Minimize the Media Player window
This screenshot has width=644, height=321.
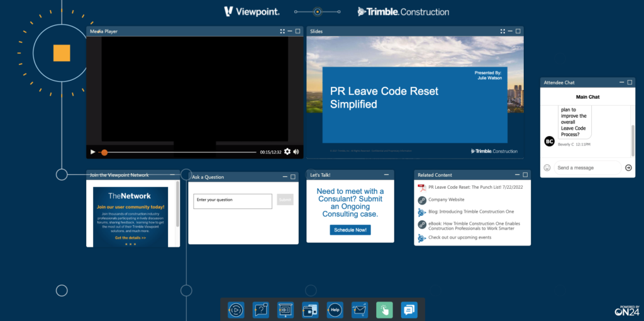click(290, 31)
